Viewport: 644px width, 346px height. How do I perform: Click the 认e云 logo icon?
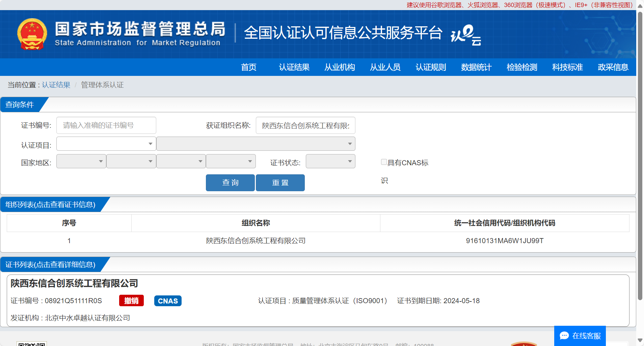pyautogui.click(x=465, y=35)
